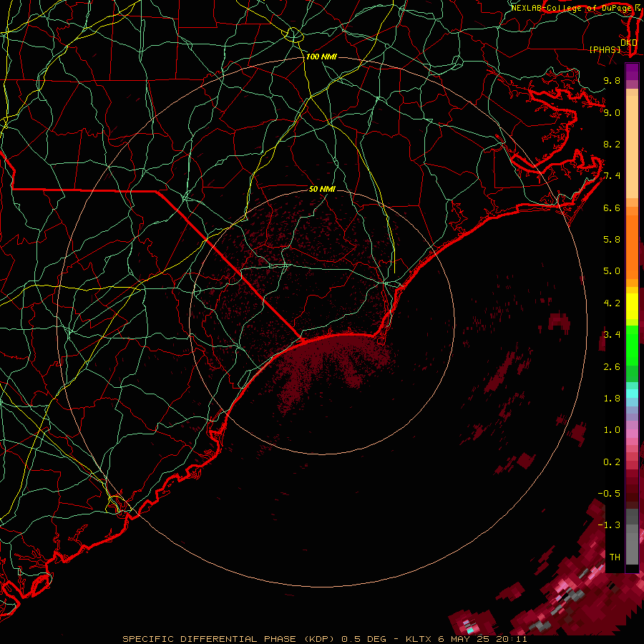
Task: Click the "50 NMI" range ring label
Action: coord(322,189)
